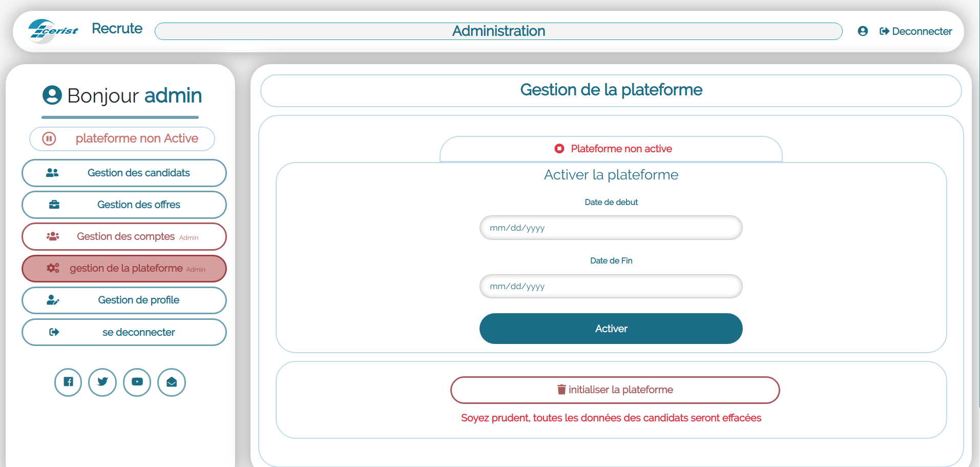980x467 pixels.
Task: Open Gestion des candidats menu
Action: click(x=124, y=173)
